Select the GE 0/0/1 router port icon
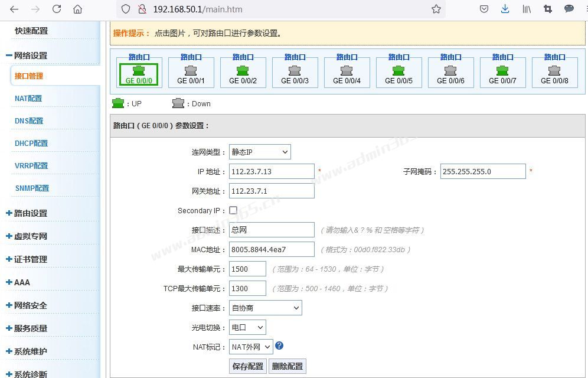This screenshot has width=588, height=378. coord(191,70)
